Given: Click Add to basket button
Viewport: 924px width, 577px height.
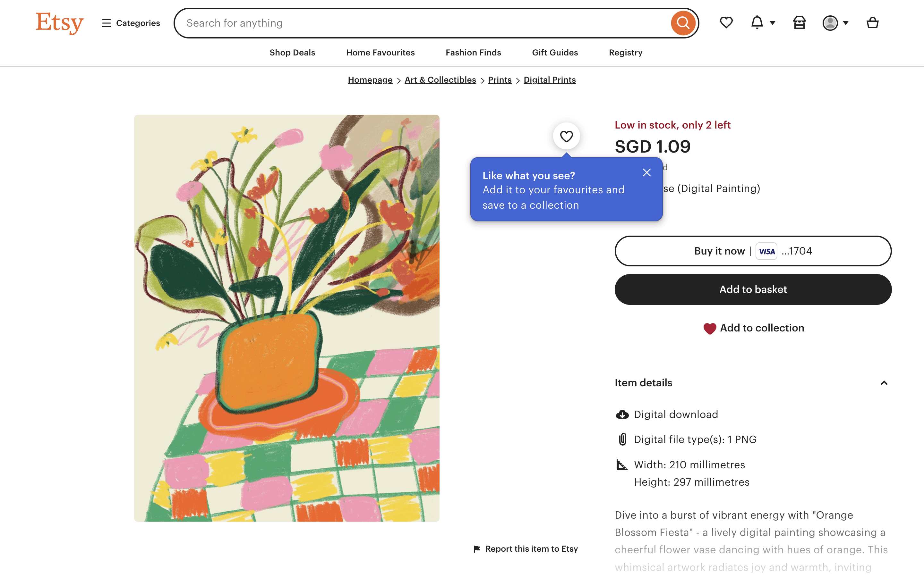Looking at the screenshot, I should tap(753, 289).
